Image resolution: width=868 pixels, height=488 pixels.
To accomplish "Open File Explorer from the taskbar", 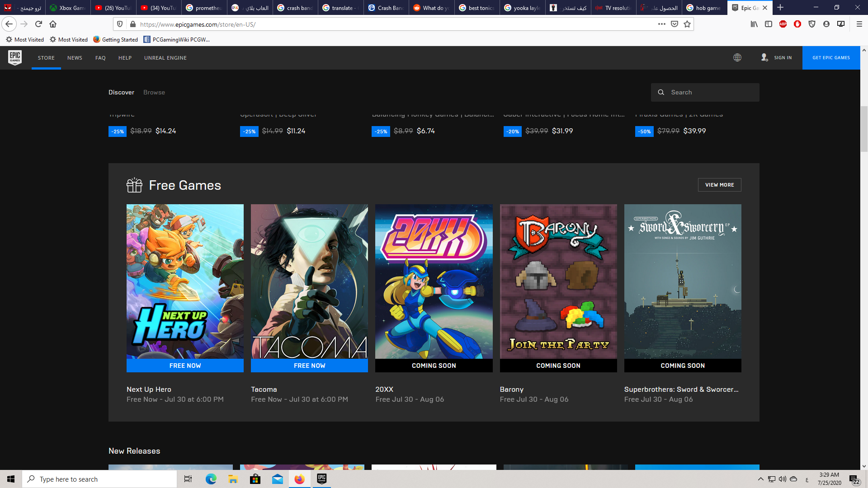I will pyautogui.click(x=233, y=479).
